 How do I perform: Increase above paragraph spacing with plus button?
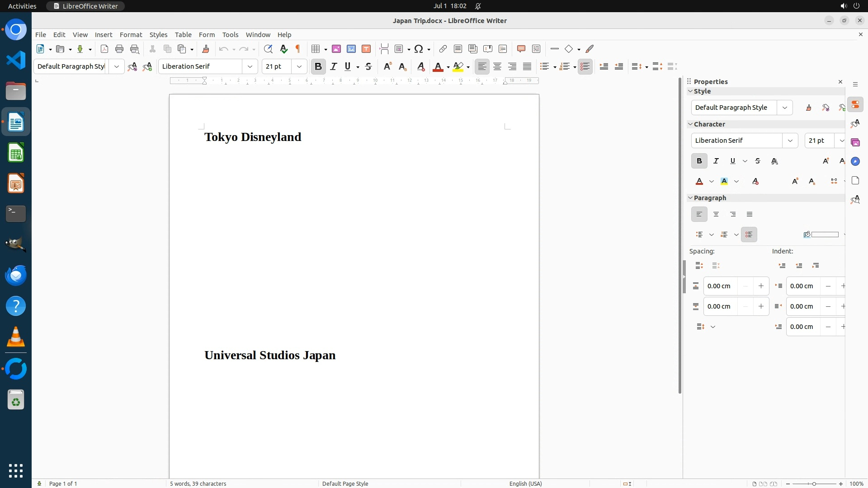pyautogui.click(x=761, y=286)
